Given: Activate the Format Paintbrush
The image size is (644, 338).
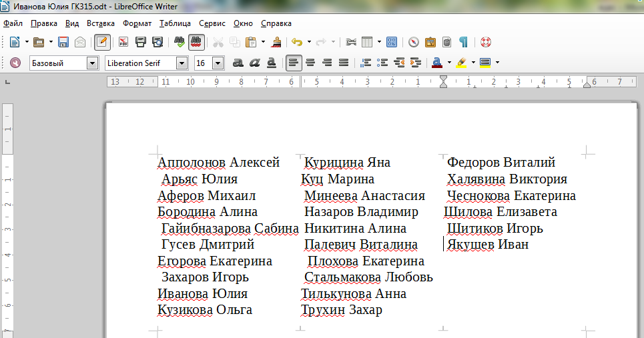Looking at the screenshot, I should tap(276, 42).
